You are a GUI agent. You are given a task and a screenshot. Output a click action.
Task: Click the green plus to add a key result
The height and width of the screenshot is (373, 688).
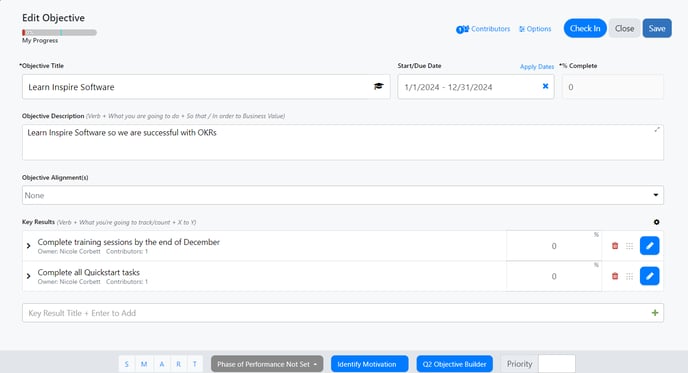coord(655,313)
